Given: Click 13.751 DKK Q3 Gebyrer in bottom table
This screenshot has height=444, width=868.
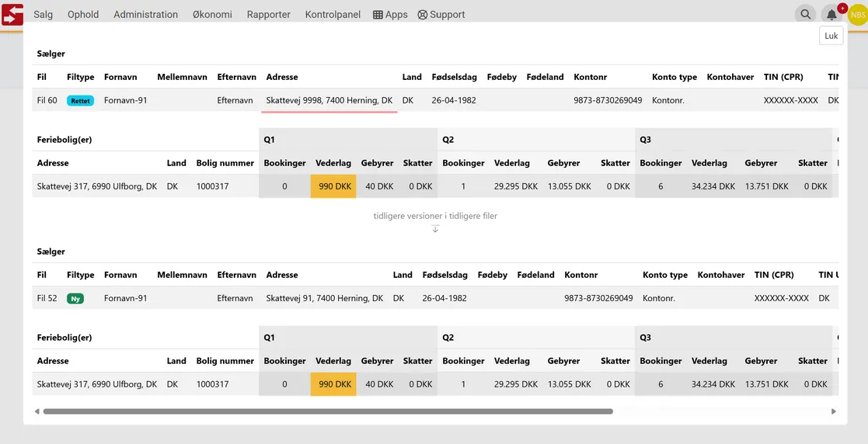Looking at the screenshot, I should [x=767, y=384].
